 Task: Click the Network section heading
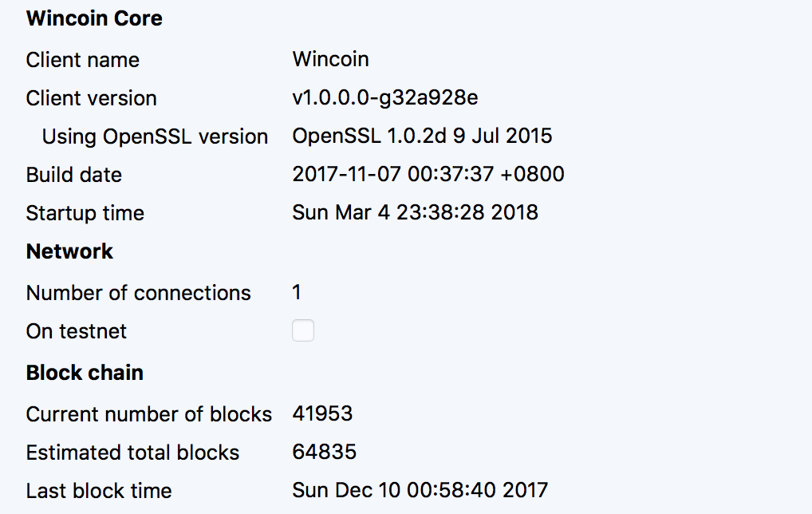69,251
